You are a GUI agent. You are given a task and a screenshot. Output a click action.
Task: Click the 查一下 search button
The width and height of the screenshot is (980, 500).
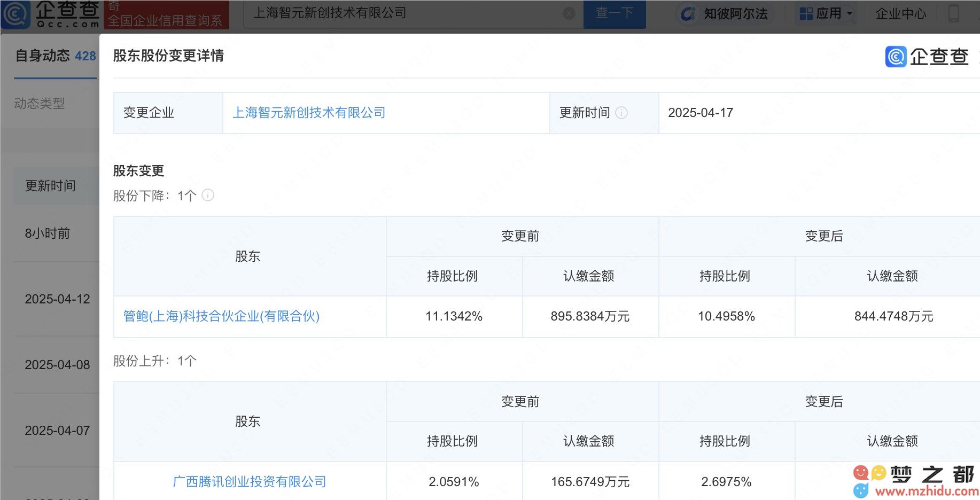tap(615, 14)
